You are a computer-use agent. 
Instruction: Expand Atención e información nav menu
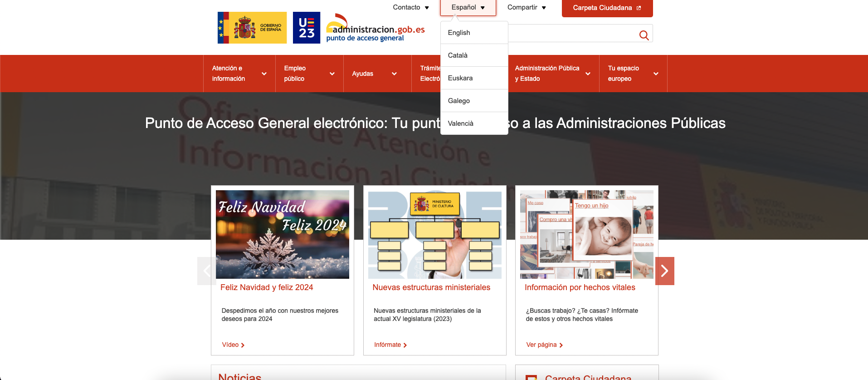click(239, 74)
